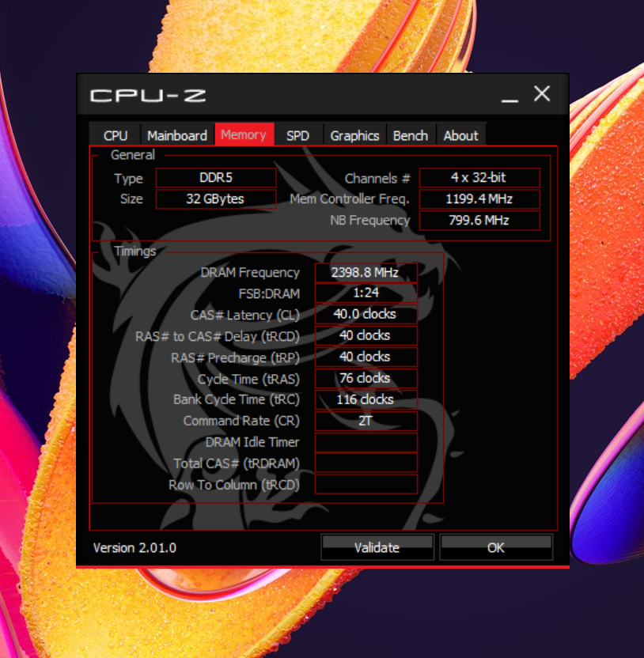Click the 4 x 32-bit channels field
The image size is (644, 658).
[x=479, y=177]
